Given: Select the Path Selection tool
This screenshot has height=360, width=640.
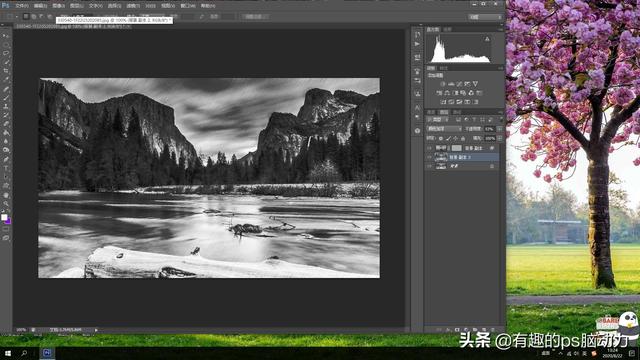Looking at the screenshot, I should (x=6, y=176).
